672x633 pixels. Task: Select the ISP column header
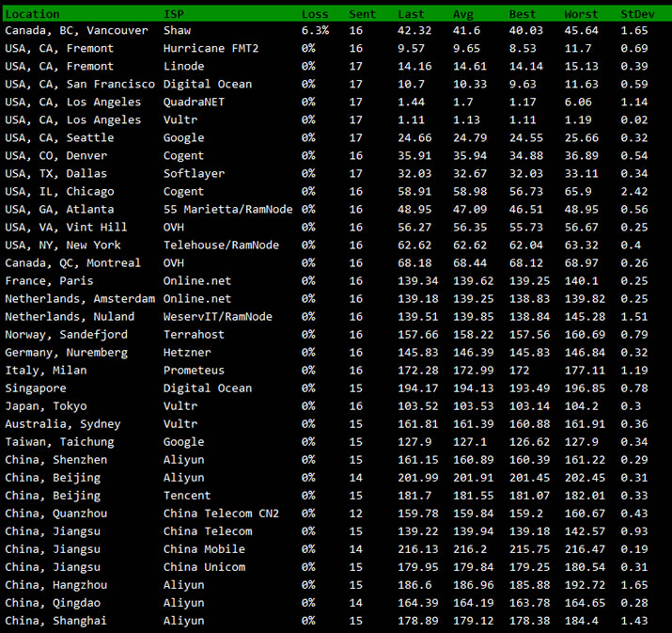174,14
